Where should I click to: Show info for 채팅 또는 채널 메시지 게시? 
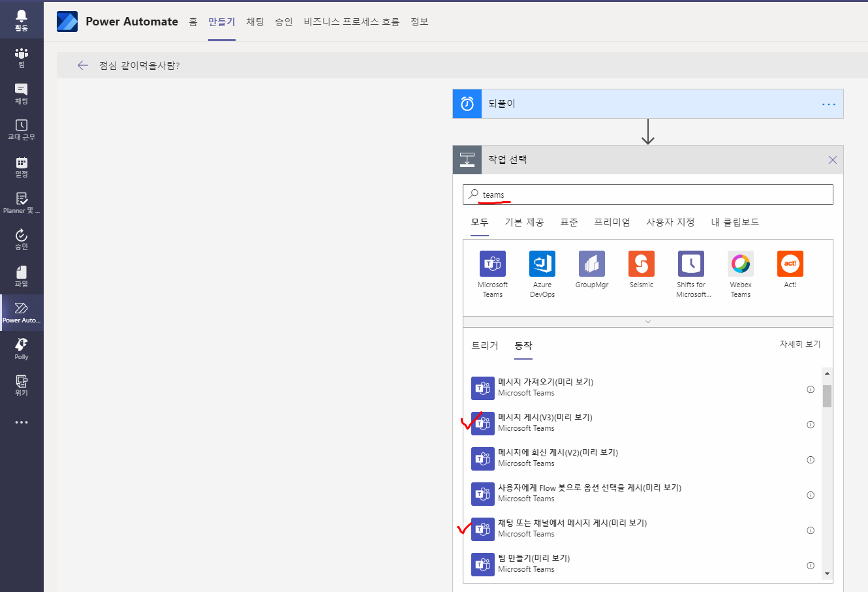tap(811, 531)
